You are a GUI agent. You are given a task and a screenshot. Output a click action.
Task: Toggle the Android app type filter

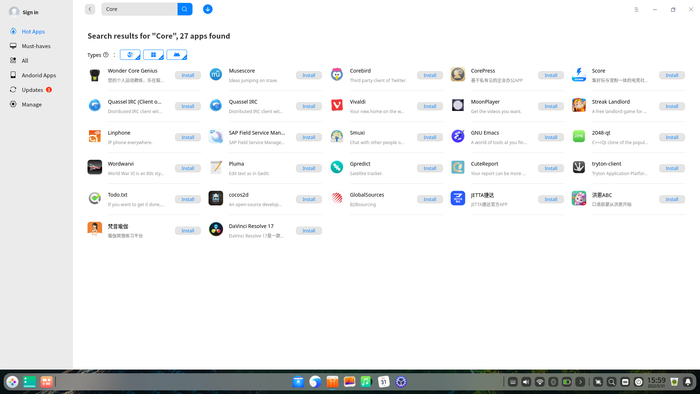pos(176,55)
